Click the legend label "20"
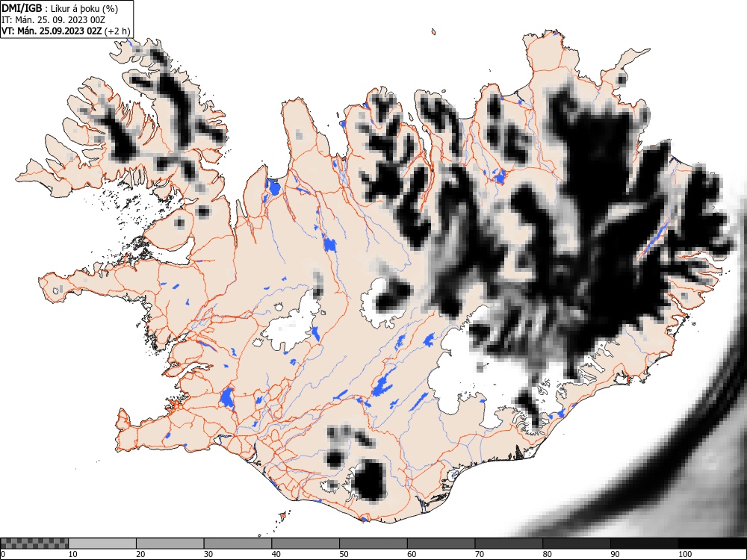The image size is (747, 560). 140,554
